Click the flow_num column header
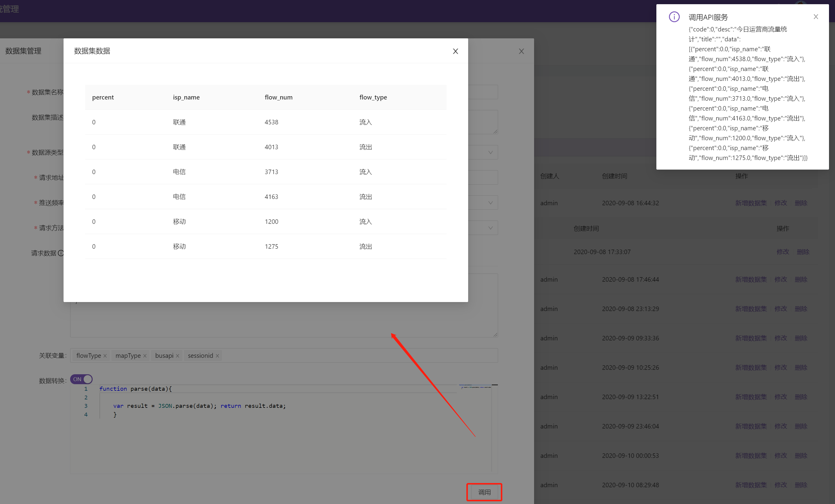 [x=278, y=97]
